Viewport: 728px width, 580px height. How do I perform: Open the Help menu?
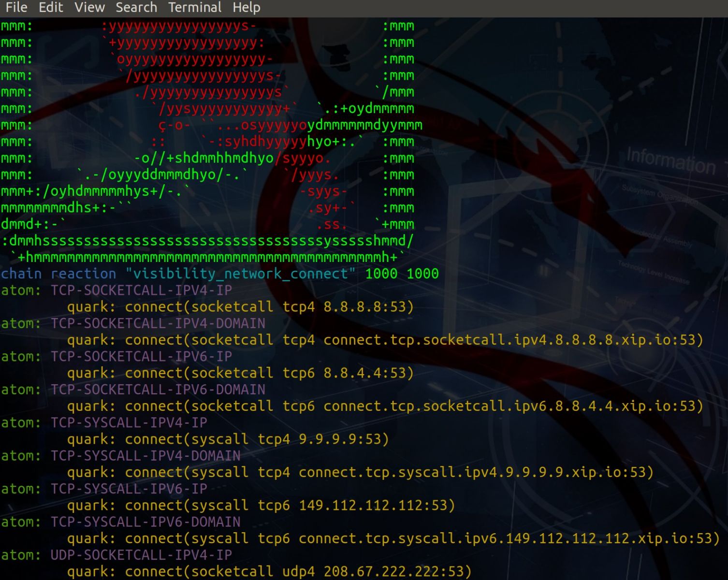tap(247, 7)
